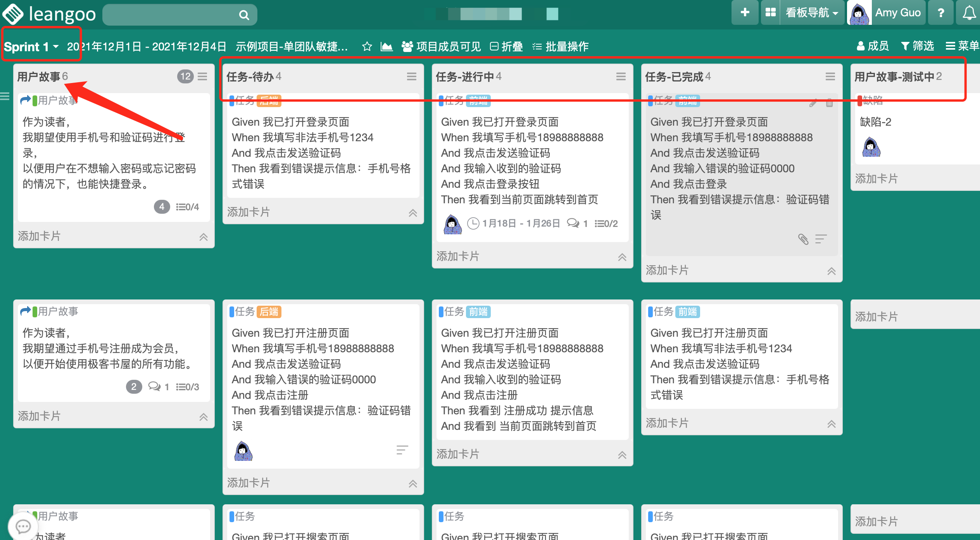Image resolution: width=980 pixels, height=540 pixels.
Task: Collapse first 用户故事 swimlane chevron
Action: [204, 237]
